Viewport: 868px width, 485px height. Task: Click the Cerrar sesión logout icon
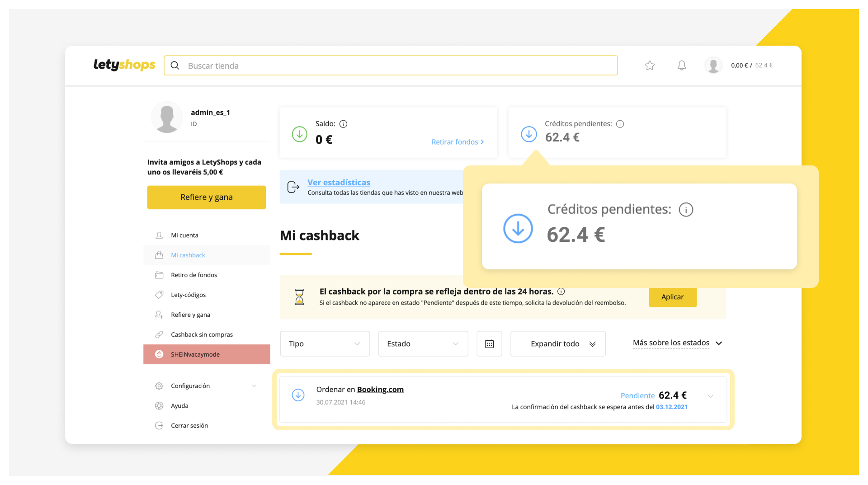coord(159,426)
